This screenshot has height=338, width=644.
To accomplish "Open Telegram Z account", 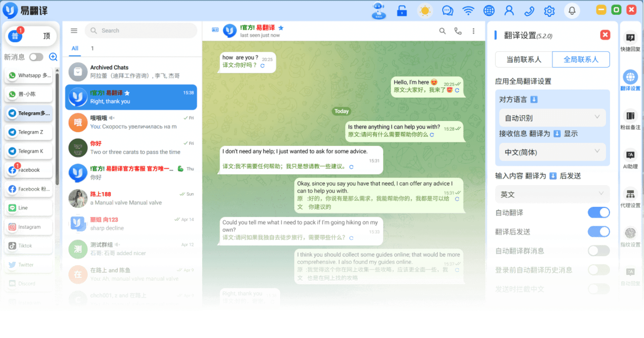I will tap(29, 132).
